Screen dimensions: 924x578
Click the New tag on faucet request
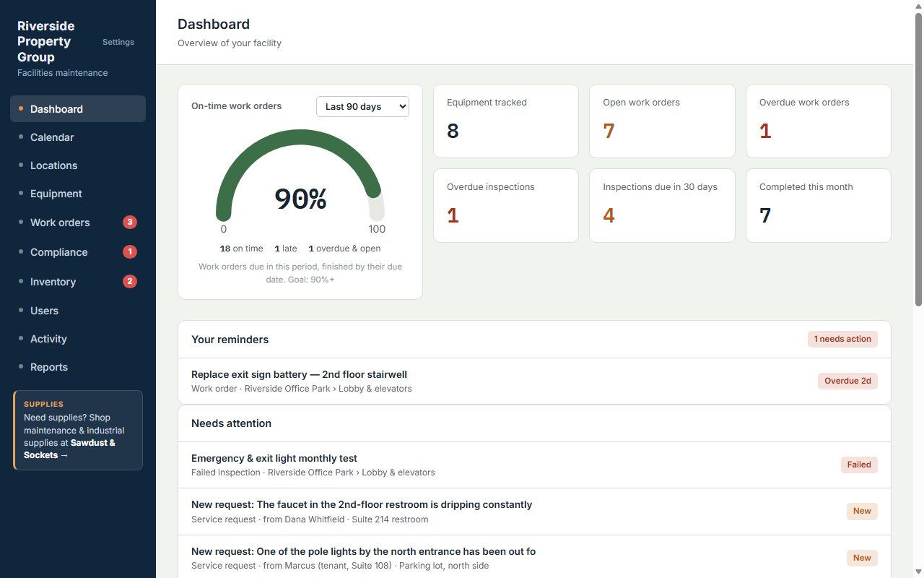point(862,511)
